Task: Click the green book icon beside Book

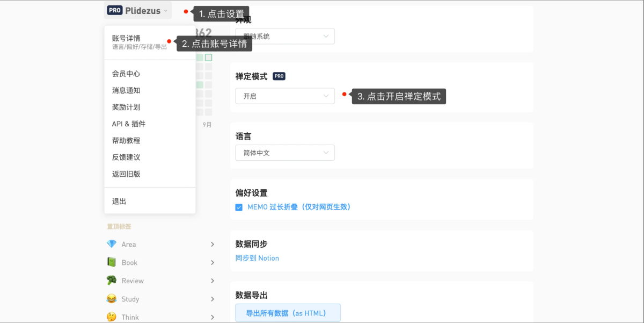Action: pos(112,262)
